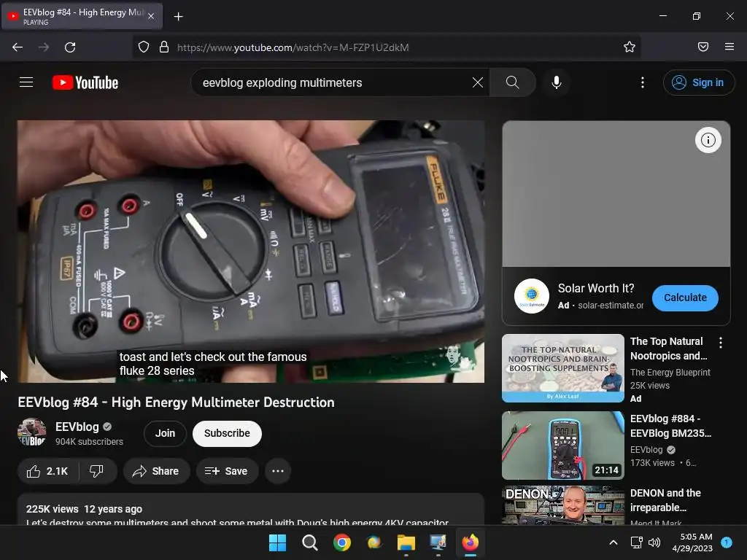
Task: Open tracking protection shield icon
Action: [x=144, y=47]
